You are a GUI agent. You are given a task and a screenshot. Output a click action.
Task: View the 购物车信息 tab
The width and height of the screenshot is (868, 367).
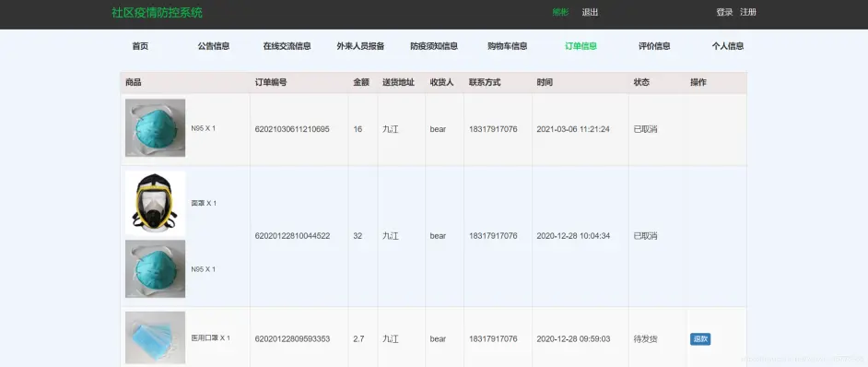pos(507,46)
